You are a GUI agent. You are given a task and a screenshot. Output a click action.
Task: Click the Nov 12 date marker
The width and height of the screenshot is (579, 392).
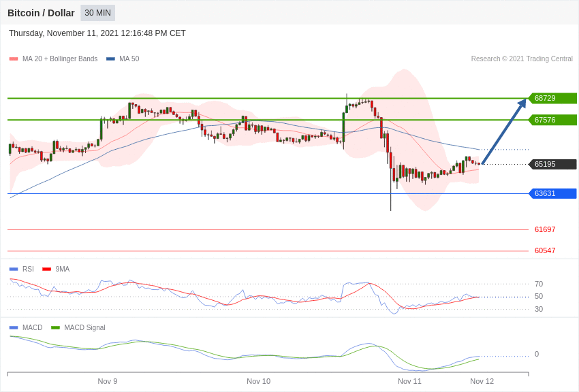pos(482,381)
